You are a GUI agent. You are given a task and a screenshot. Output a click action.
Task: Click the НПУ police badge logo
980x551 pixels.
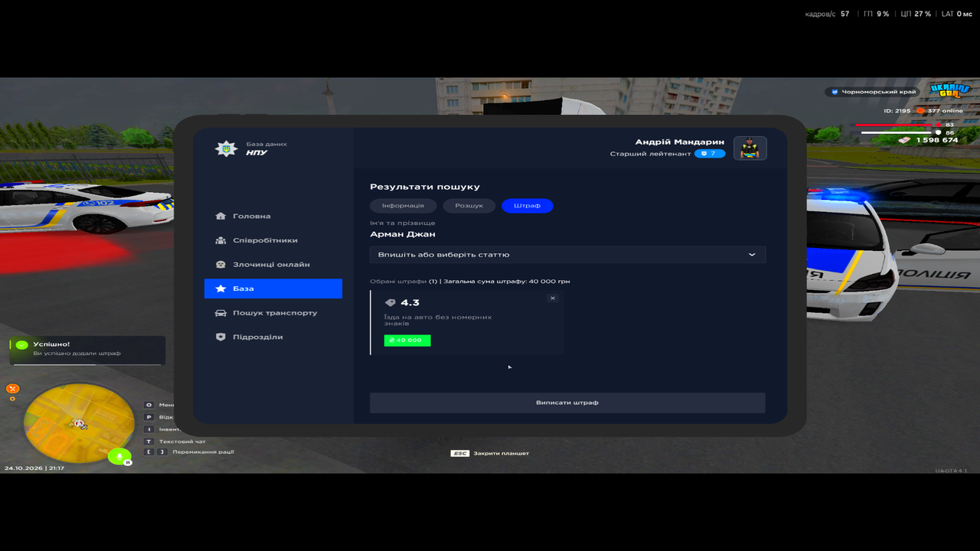(x=226, y=148)
